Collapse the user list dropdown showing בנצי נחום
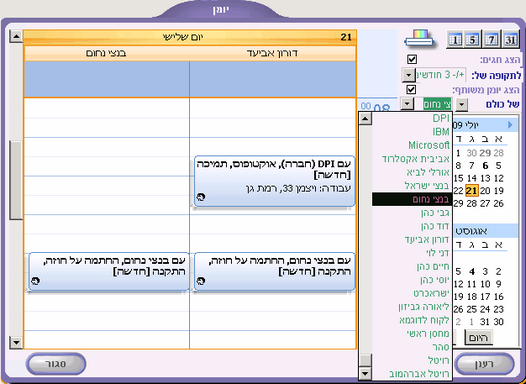 [x=407, y=104]
